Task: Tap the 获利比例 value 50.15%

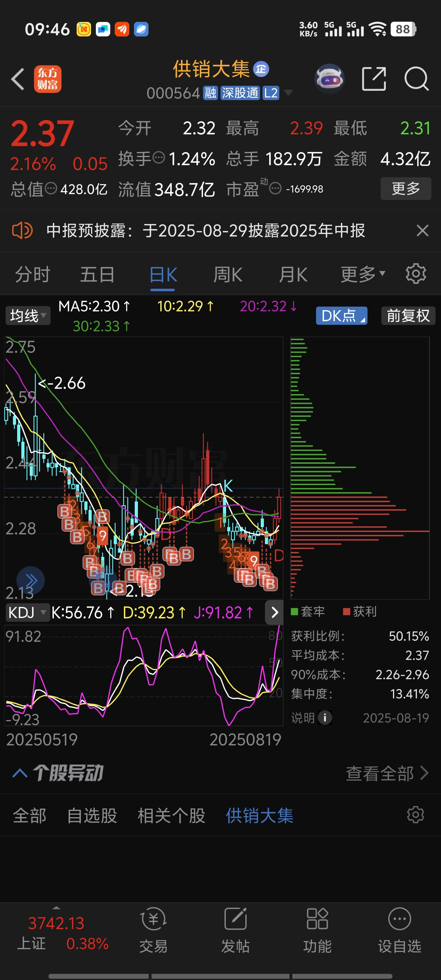Action: tap(409, 636)
